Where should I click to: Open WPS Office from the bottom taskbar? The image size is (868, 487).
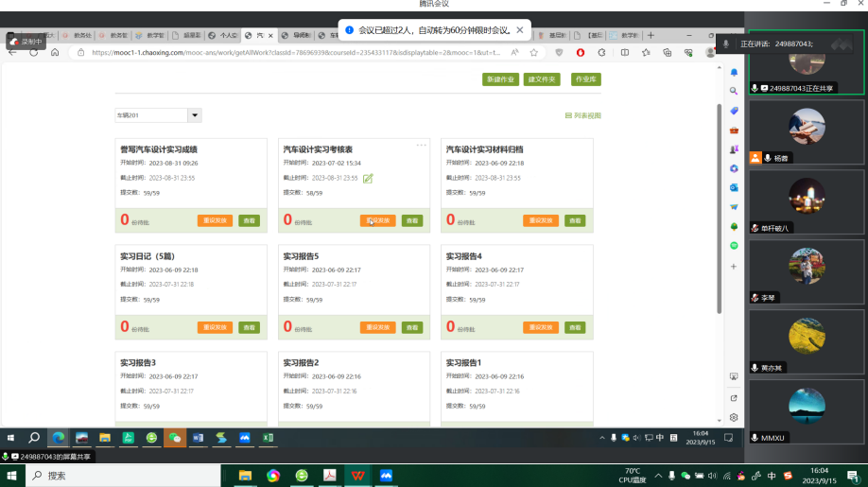357,475
